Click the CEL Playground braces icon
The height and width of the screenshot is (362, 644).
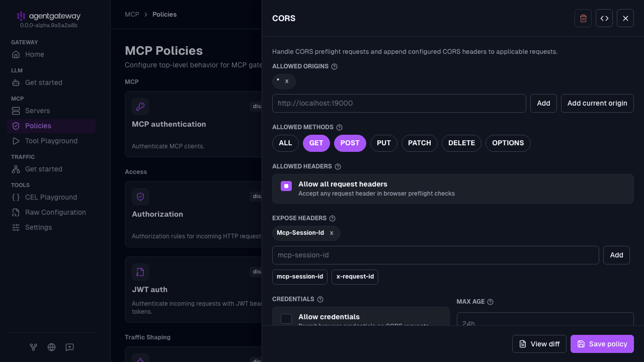(x=16, y=197)
